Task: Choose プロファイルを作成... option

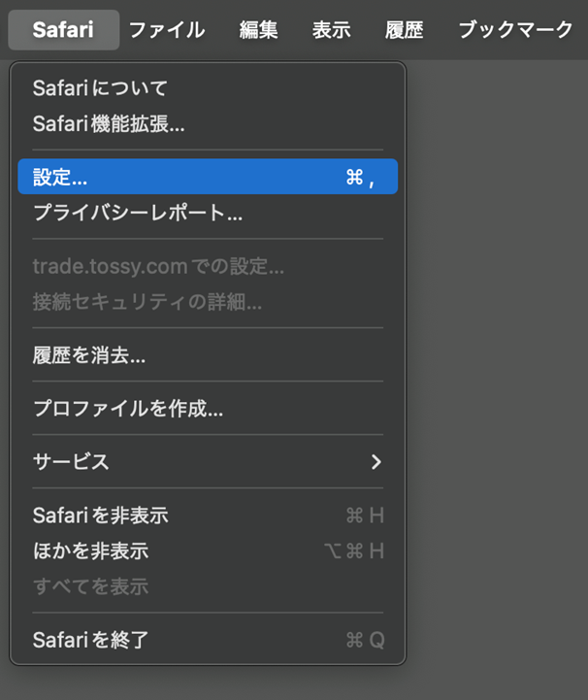Action: [x=128, y=409]
